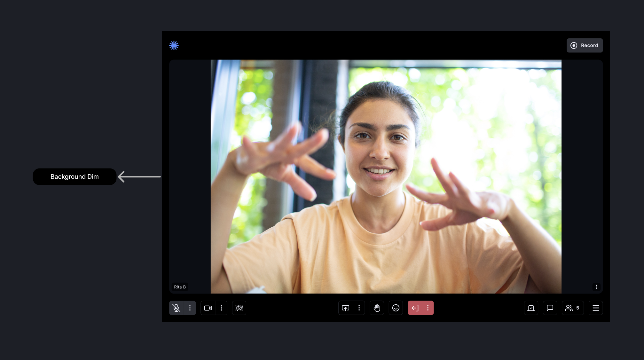Toggle virtual background blur effect
This screenshot has height=360, width=644.
pos(239,308)
